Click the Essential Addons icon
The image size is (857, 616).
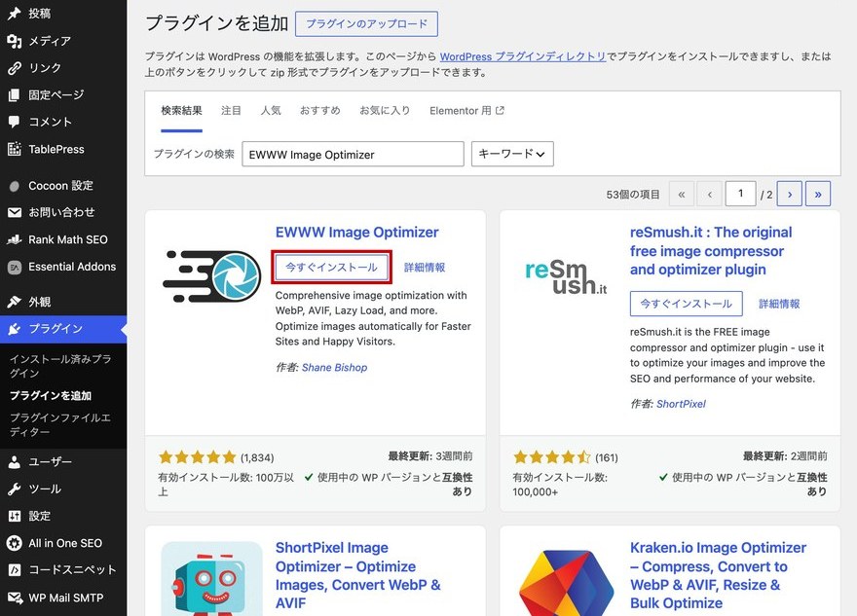[15, 267]
